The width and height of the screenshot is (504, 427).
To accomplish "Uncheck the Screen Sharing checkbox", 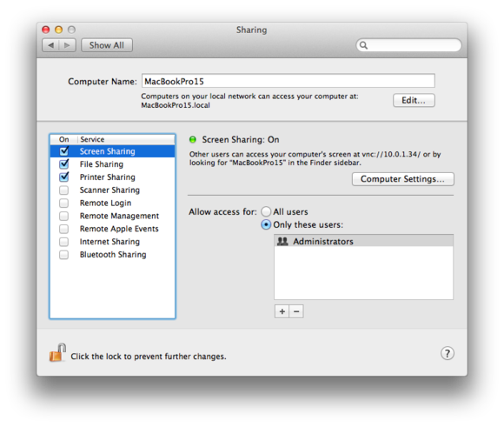I will coord(64,151).
